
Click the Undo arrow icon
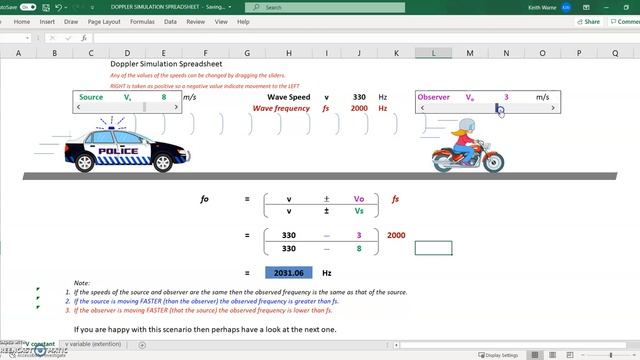58,7
